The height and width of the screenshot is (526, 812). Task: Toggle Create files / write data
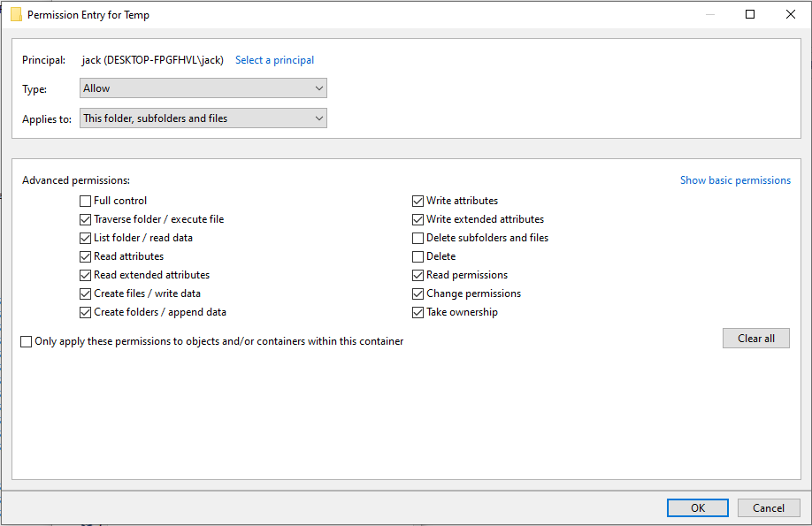tap(86, 293)
